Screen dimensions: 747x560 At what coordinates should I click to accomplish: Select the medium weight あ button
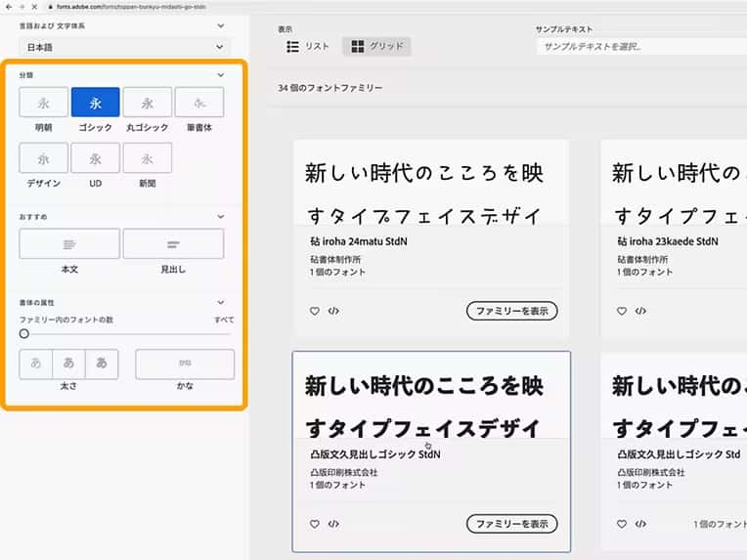[68, 364]
